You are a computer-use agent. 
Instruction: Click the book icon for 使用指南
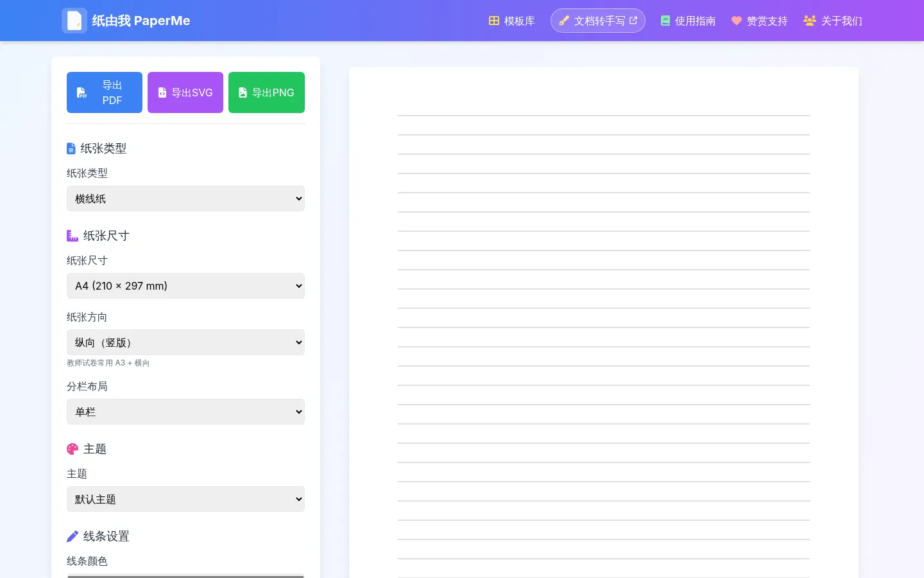665,21
